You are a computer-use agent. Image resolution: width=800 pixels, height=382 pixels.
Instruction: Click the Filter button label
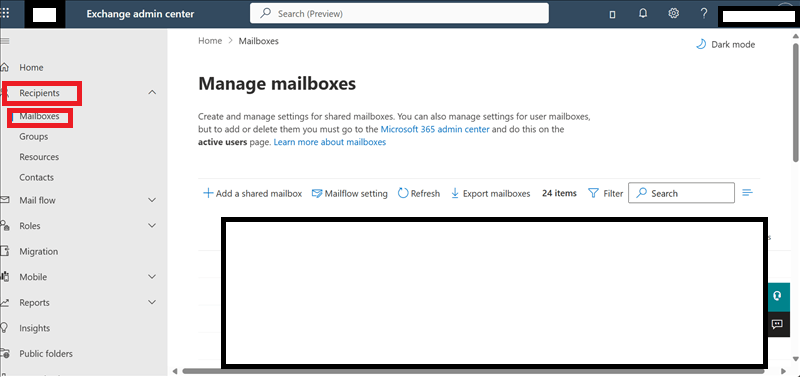pyautogui.click(x=613, y=193)
